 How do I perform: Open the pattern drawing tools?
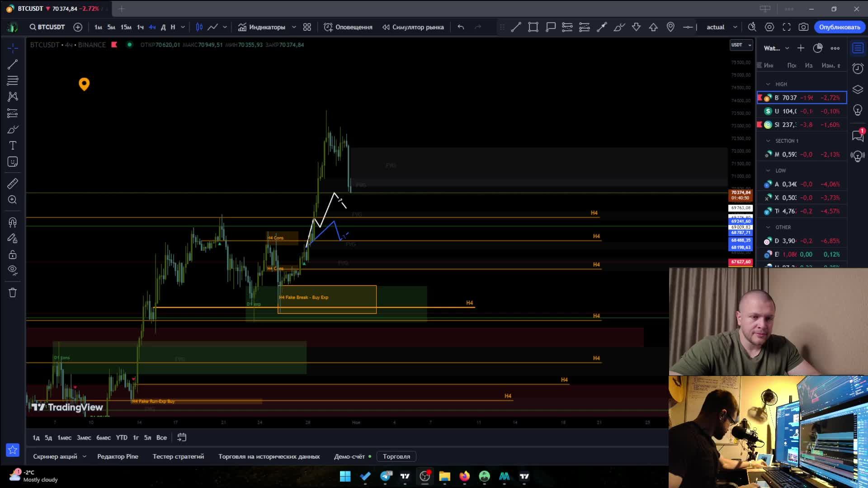[13, 97]
